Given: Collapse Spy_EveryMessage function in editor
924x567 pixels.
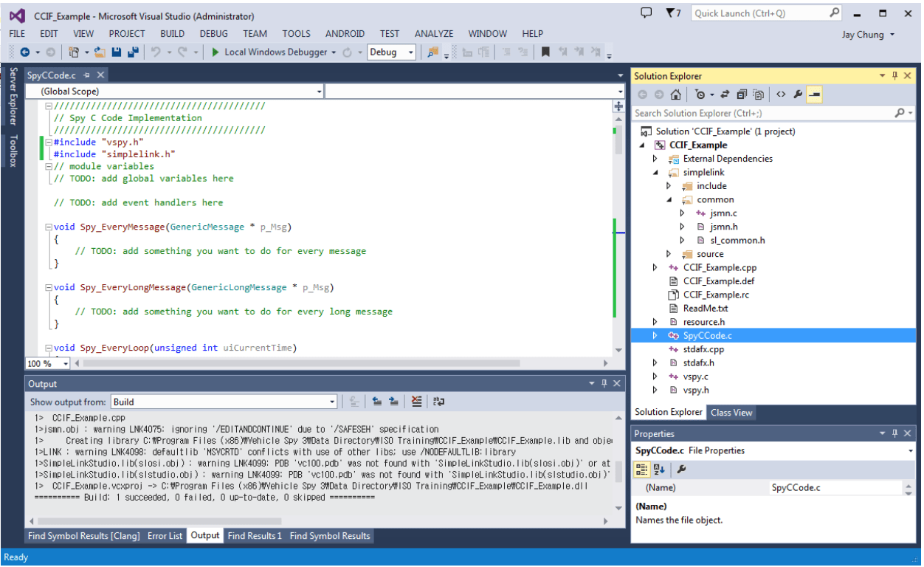Looking at the screenshot, I should tap(48, 227).
